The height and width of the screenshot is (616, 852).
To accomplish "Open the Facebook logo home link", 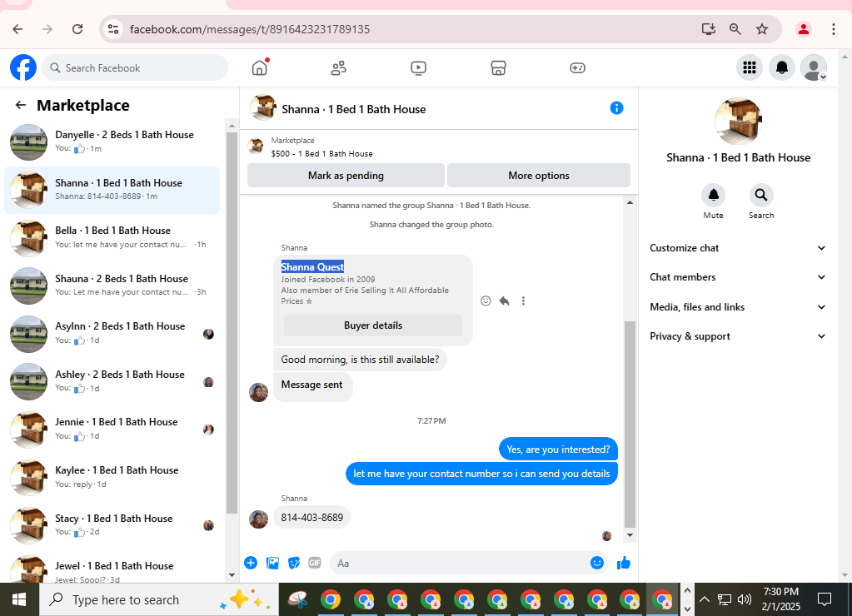I will [x=23, y=68].
